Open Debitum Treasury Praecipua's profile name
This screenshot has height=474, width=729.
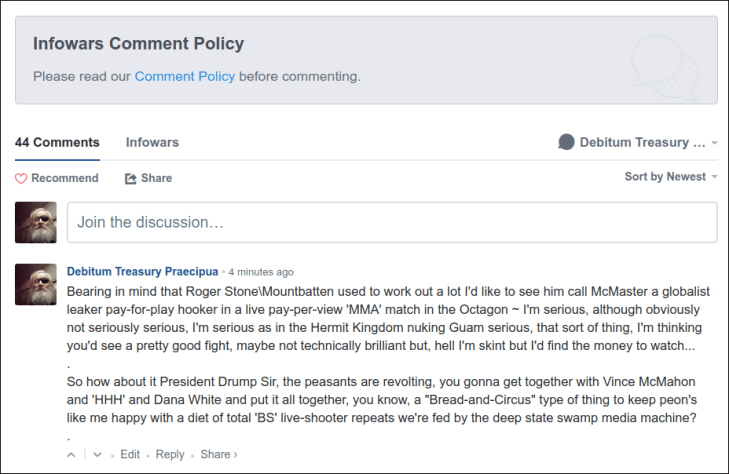point(142,271)
